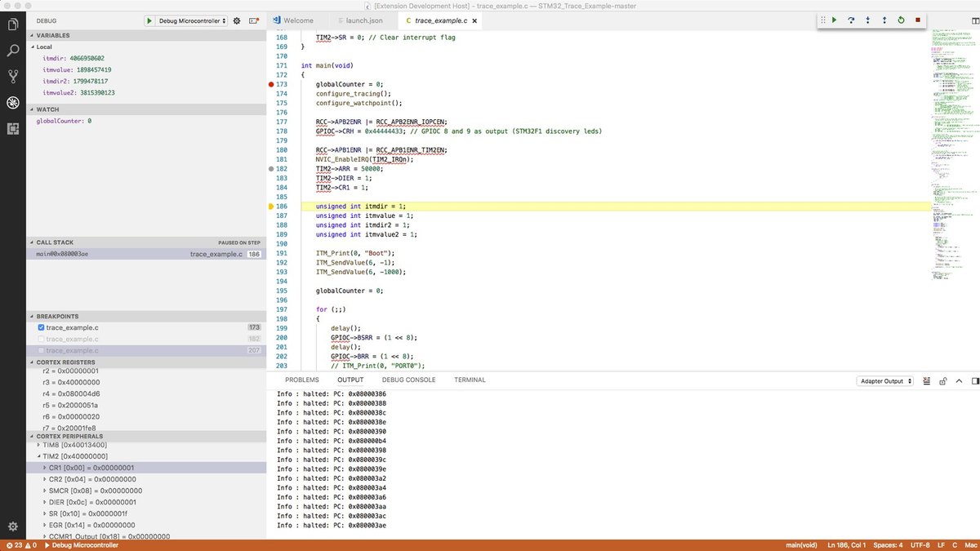980x551 pixels.
Task: Open the Search view in activity bar
Action: 13,51
